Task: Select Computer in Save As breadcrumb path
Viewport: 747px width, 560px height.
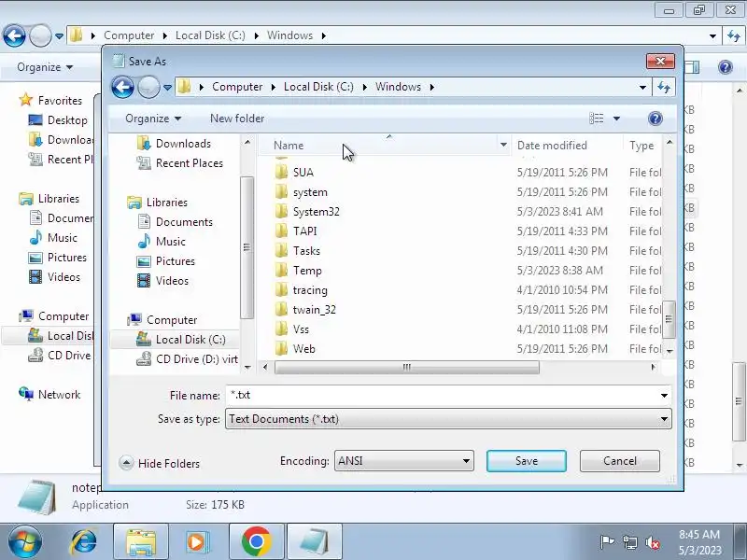Action: 237,87
